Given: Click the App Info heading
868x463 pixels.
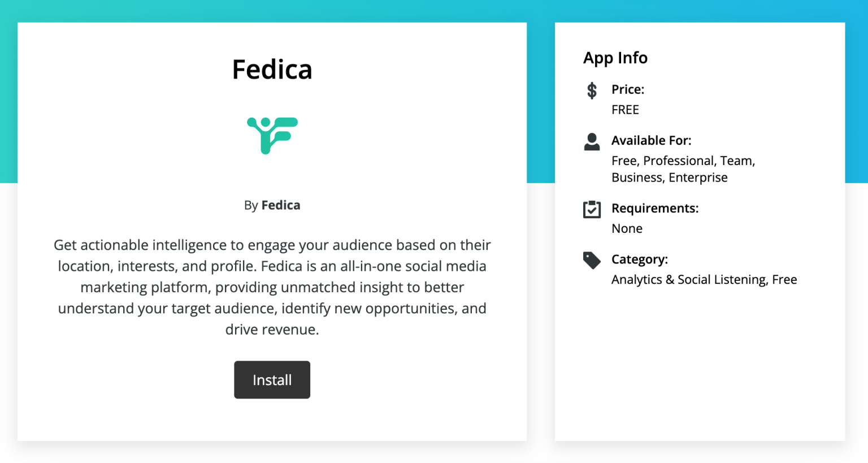Looking at the screenshot, I should pyautogui.click(x=615, y=58).
